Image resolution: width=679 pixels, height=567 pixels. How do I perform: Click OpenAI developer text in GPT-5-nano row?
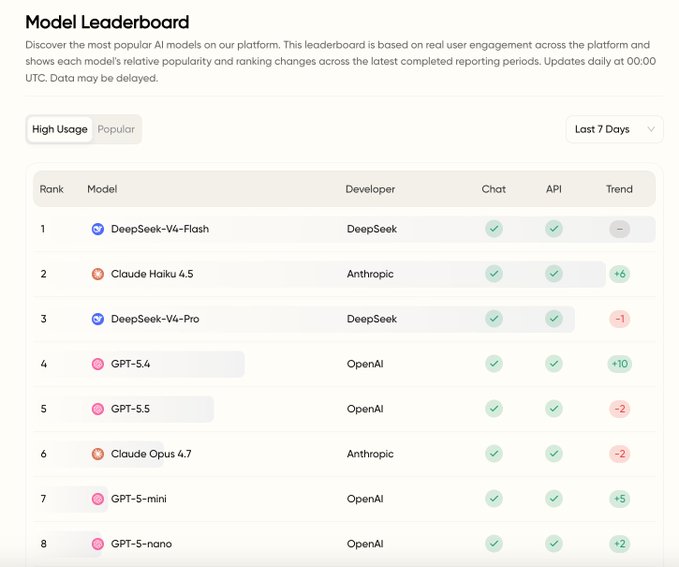[x=365, y=544]
